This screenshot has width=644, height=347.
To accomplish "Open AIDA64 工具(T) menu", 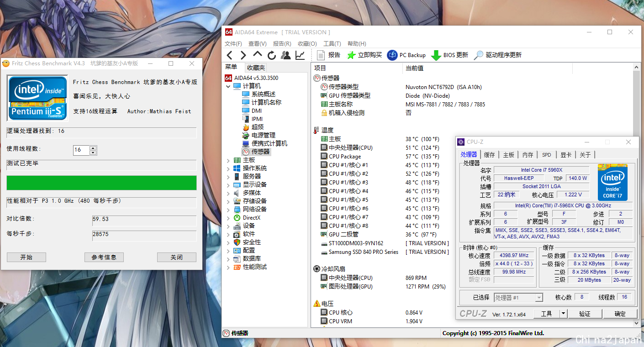I will click(332, 44).
